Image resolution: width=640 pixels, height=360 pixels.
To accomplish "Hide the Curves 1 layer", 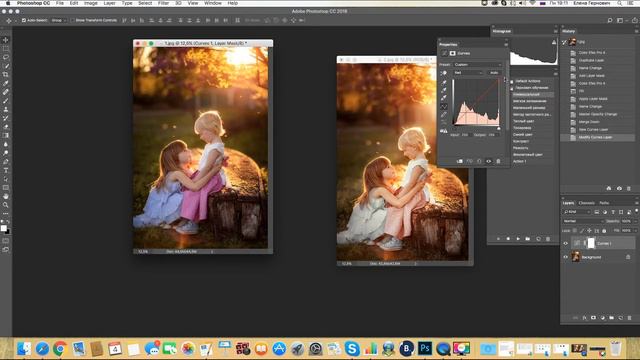I will click(566, 243).
